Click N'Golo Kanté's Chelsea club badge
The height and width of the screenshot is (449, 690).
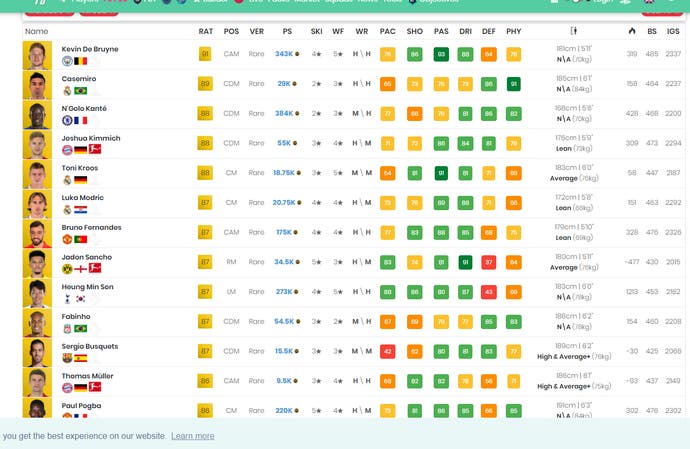tap(67, 121)
